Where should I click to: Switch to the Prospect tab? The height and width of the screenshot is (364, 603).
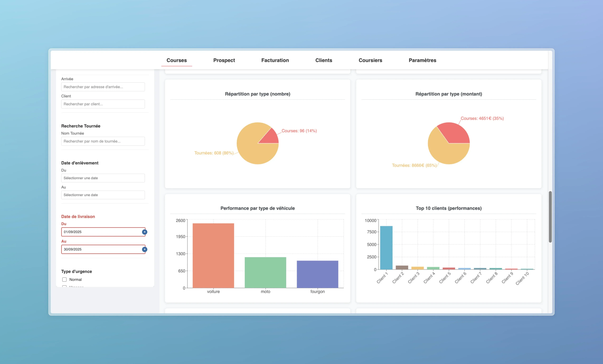[224, 60]
